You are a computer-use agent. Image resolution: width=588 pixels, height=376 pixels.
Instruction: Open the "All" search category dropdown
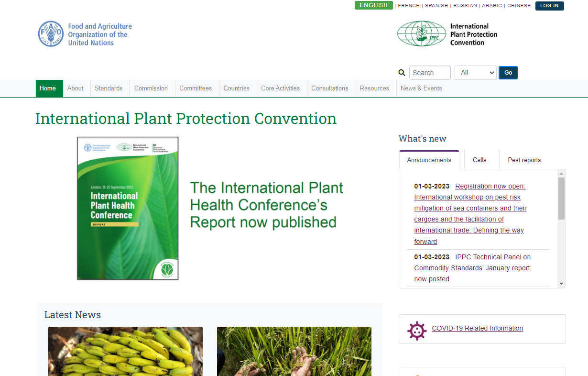[475, 72]
